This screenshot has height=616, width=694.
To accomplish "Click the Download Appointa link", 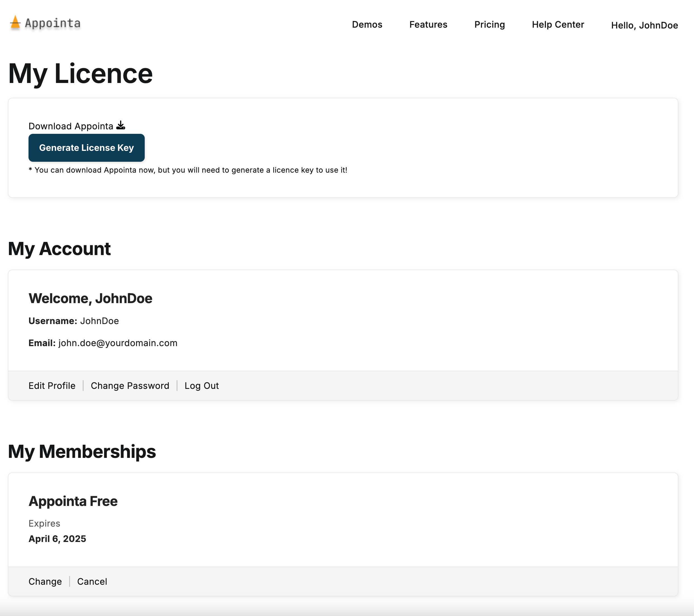I will pyautogui.click(x=71, y=126).
